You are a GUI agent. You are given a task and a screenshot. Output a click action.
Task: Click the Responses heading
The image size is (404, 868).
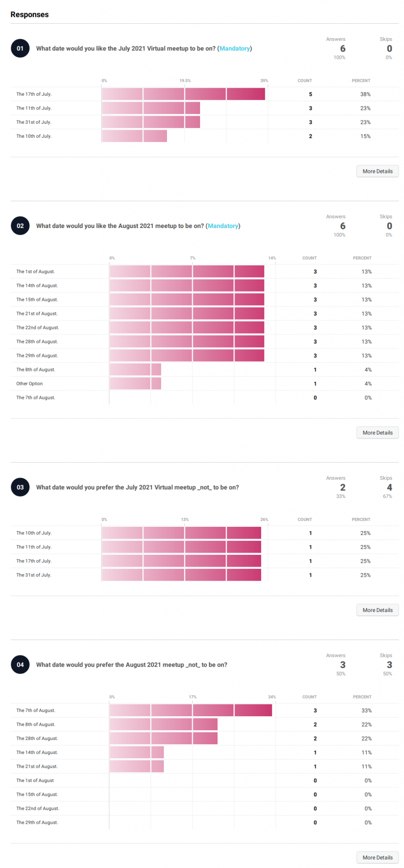pyautogui.click(x=29, y=14)
